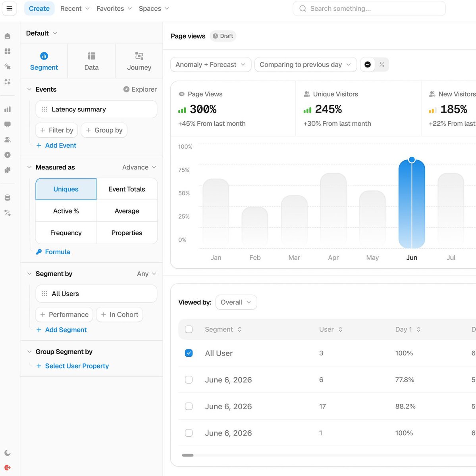Screen dimensions: 476x476
Task: Click the red logout icon
Action: tap(8, 468)
